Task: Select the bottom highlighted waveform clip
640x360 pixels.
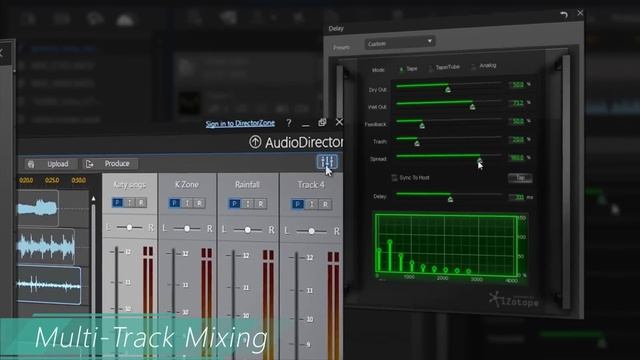Action: point(49,285)
